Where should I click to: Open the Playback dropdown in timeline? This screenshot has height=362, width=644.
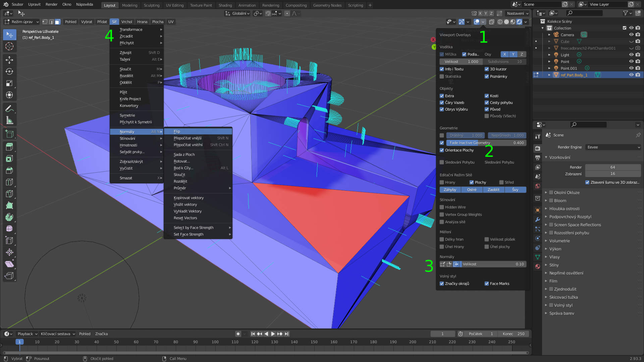[27, 334]
